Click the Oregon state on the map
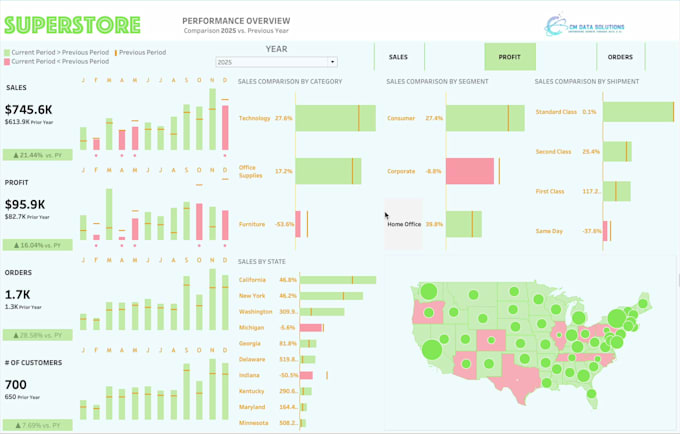Screen dimensions: 680x434 click(428, 312)
